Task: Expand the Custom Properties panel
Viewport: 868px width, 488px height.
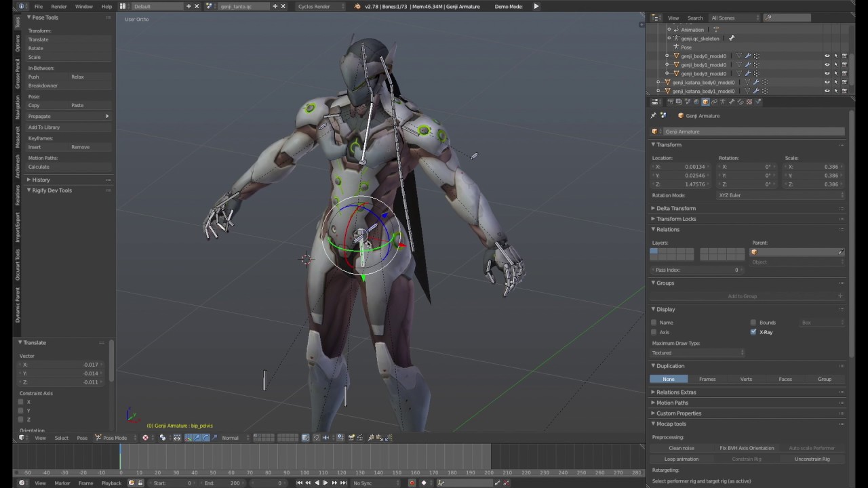Action: [678, 413]
